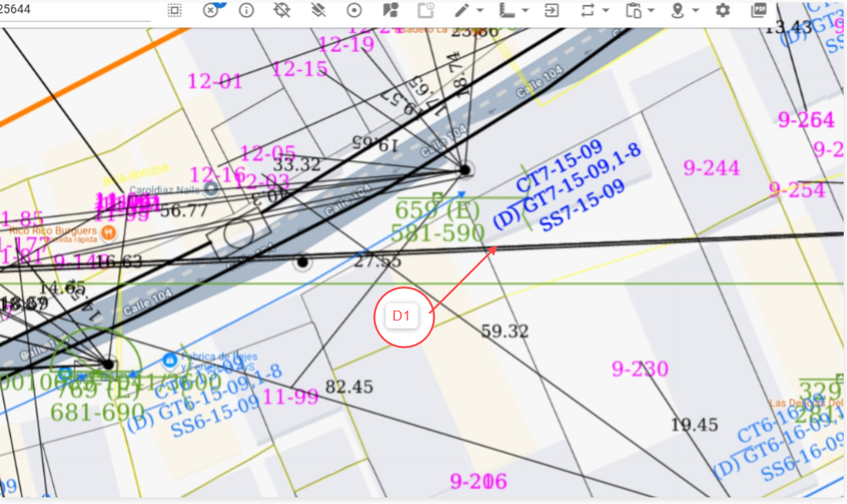
Task: Click the dashed-box selection tool icon
Action: [174, 10]
